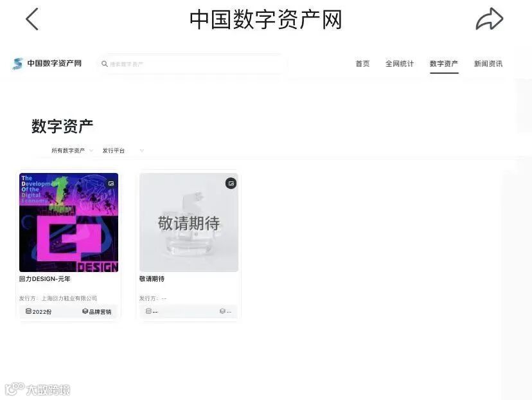
Task: Click the 2022份 quantity icon
Action: (28, 311)
